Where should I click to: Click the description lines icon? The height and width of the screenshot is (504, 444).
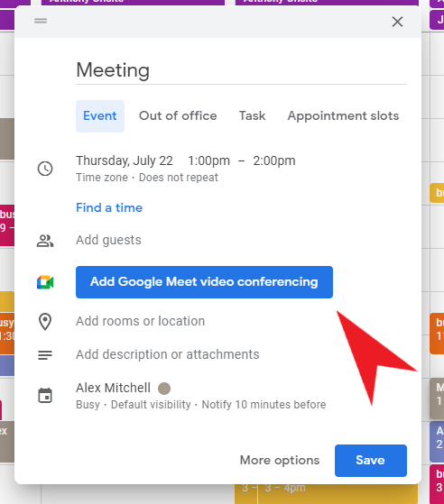[45, 355]
